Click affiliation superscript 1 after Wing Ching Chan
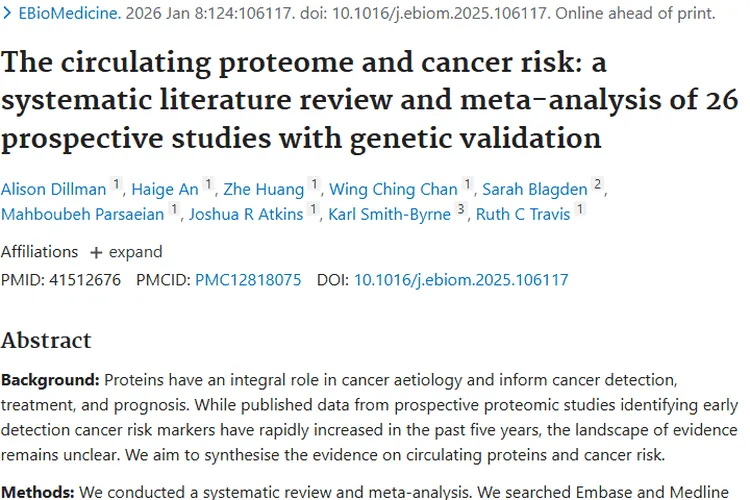The width and height of the screenshot is (750, 500). [467, 184]
